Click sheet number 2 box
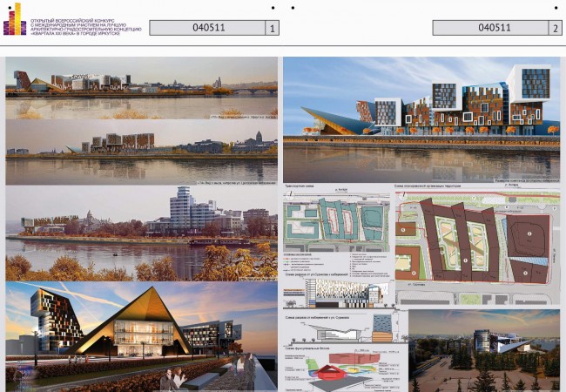Screen dimensions: 566x392 [x=556, y=28]
